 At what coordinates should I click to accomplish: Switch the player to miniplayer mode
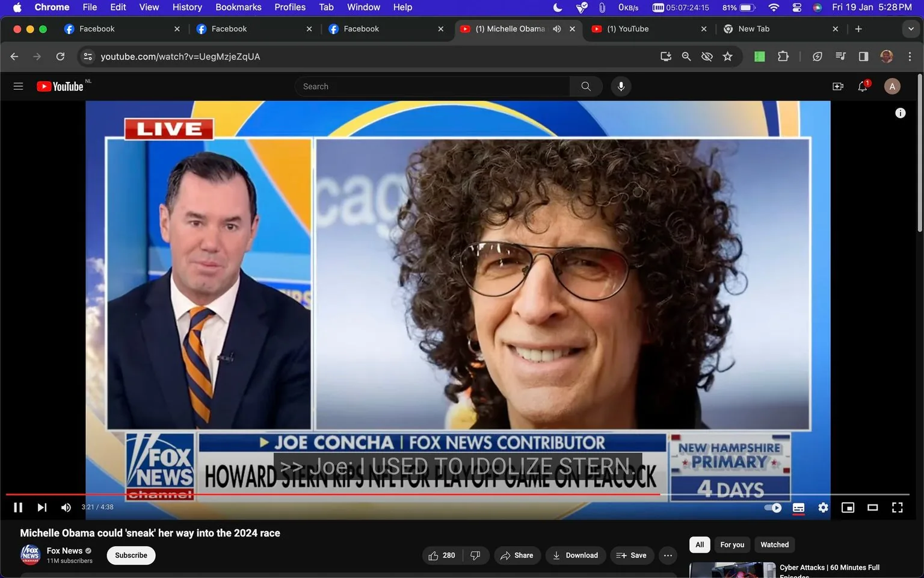(x=848, y=508)
